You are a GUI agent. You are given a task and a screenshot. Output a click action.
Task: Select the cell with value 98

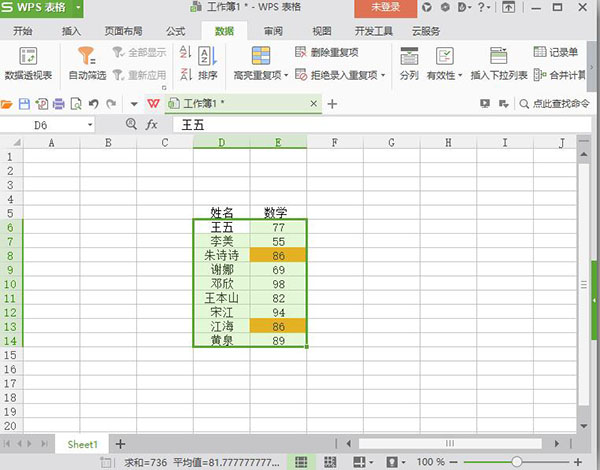point(278,284)
